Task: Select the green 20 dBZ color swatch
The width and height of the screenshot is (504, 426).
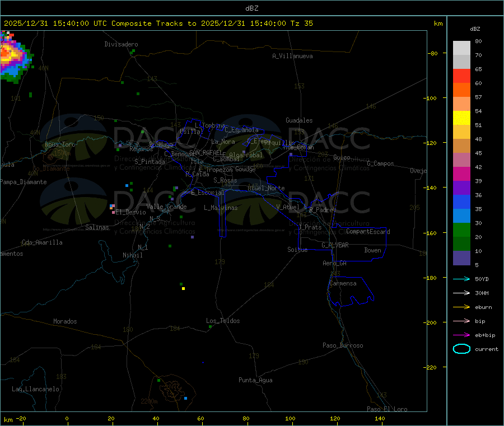Action: coord(461,230)
